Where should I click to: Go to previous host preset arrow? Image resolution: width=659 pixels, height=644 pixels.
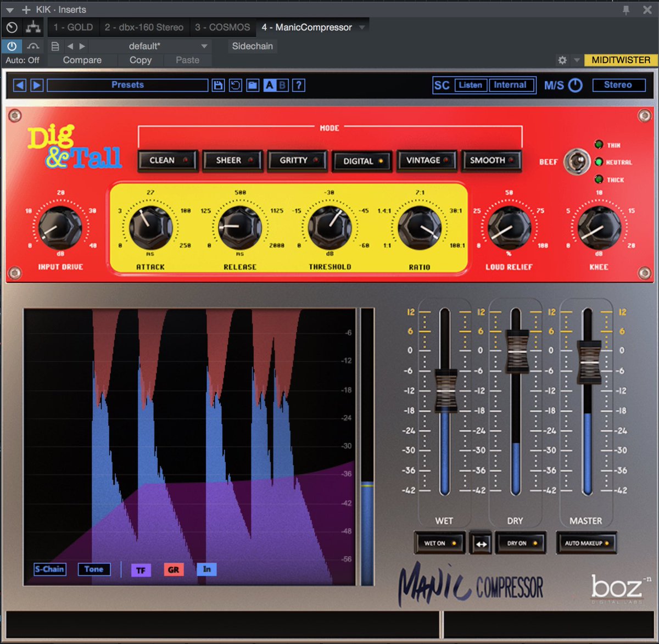coord(70,46)
